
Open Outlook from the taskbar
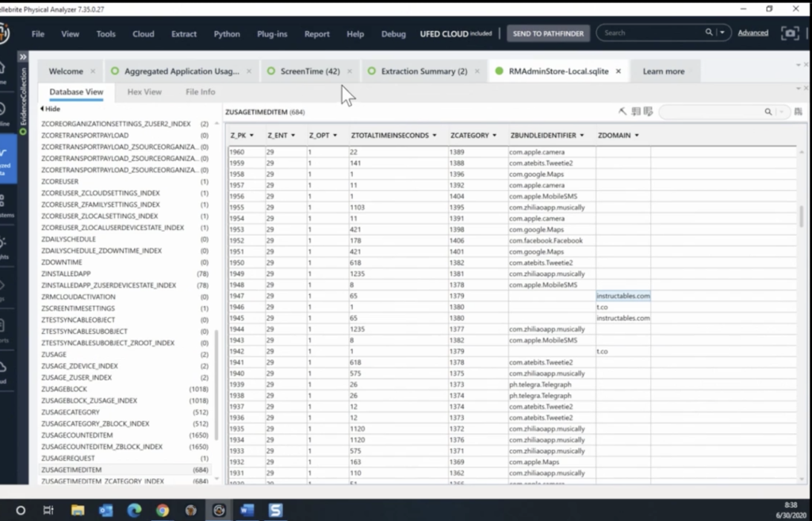(106, 510)
